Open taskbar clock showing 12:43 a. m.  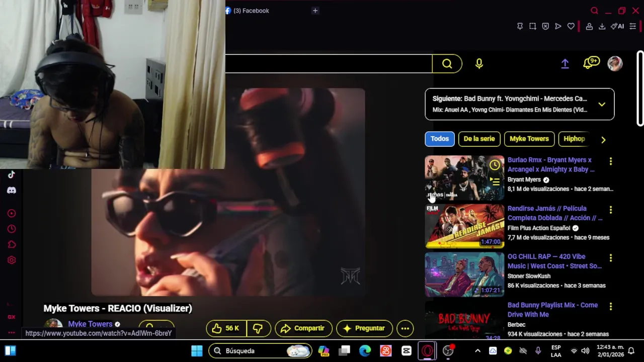click(610, 351)
